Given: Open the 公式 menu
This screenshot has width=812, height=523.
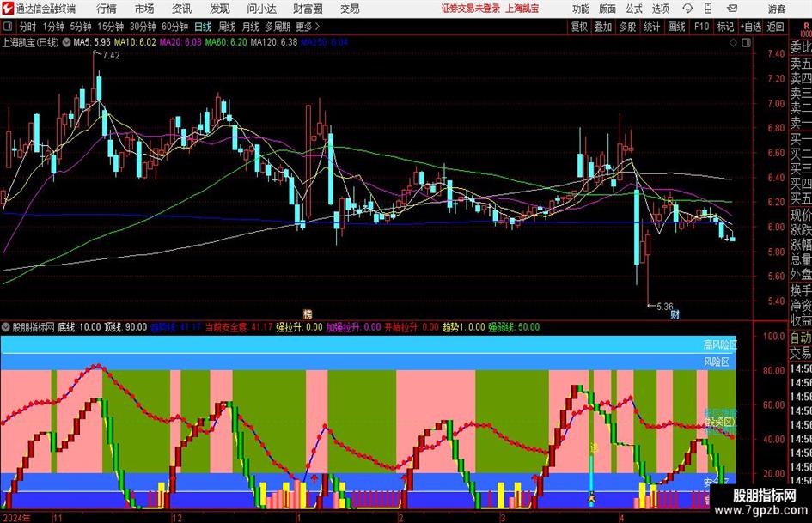Looking at the screenshot, I should [634, 9].
